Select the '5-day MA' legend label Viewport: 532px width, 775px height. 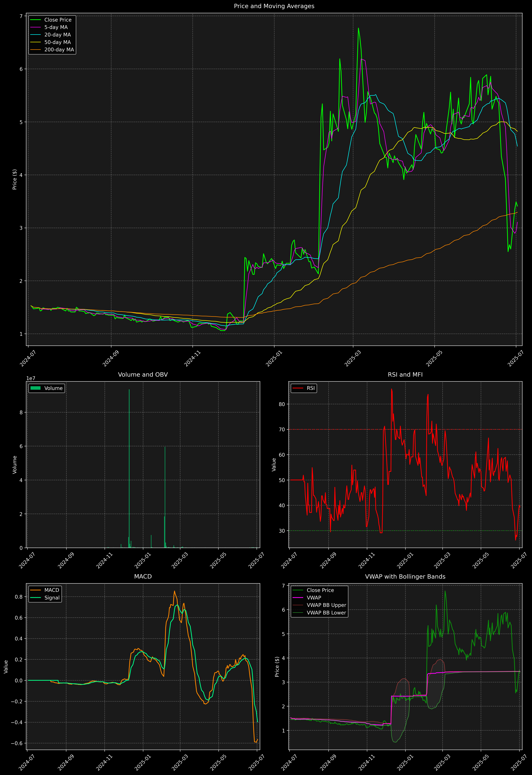tap(56, 27)
